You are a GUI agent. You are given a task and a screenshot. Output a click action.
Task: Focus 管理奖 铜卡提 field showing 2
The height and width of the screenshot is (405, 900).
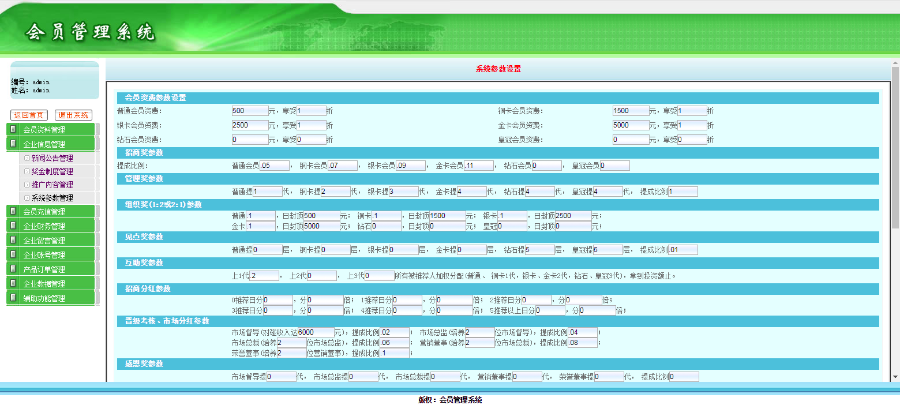335,192
